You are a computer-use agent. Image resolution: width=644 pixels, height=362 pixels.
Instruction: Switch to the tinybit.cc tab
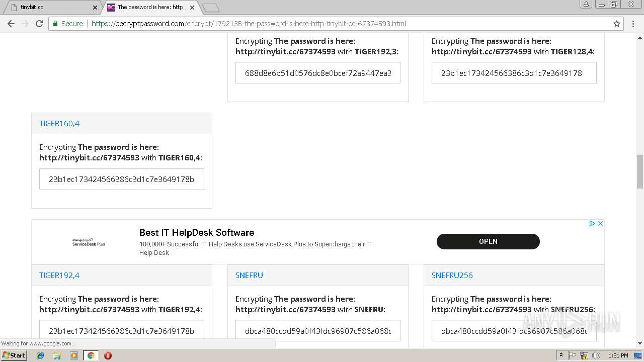coord(52,8)
